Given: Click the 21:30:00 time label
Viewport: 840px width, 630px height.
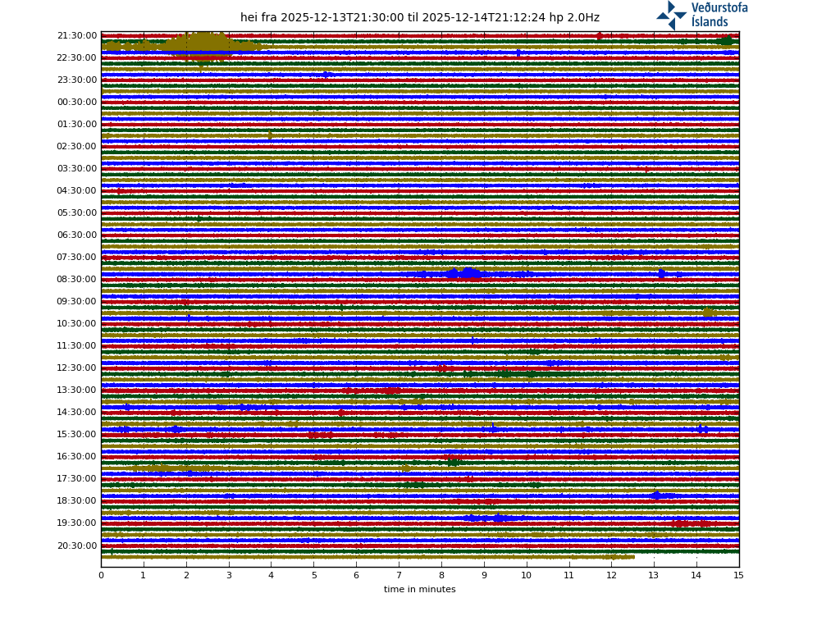Looking at the screenshot, I should click(x=77, y=36).
